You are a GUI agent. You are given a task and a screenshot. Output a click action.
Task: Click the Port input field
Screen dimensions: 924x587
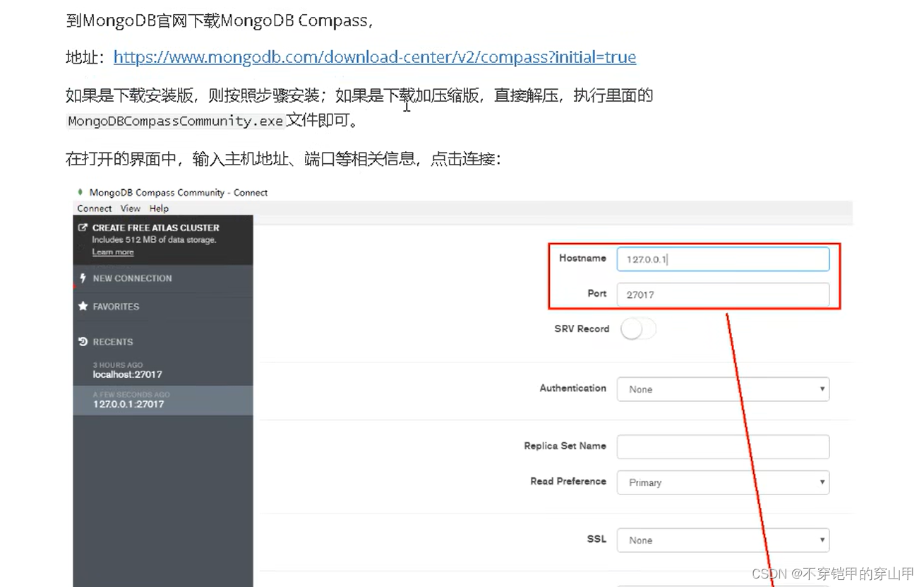[x=723, y=295]
